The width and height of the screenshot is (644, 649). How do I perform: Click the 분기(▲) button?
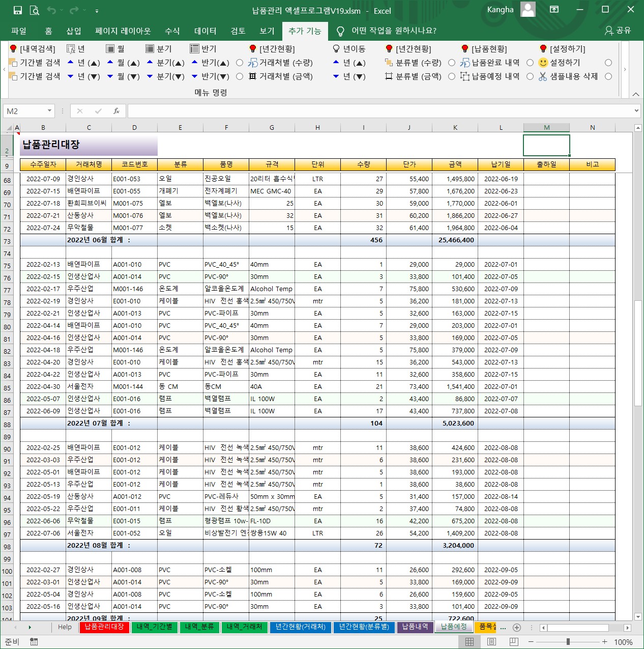pyautogui.click(x=166, y=63)
